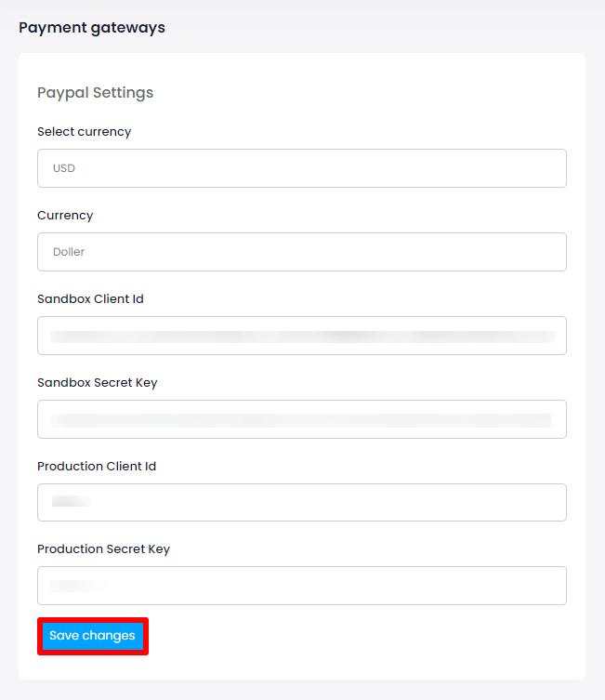Click the Production Secret Key field
The image size is (605, 700).
click(x=302, y=586)
